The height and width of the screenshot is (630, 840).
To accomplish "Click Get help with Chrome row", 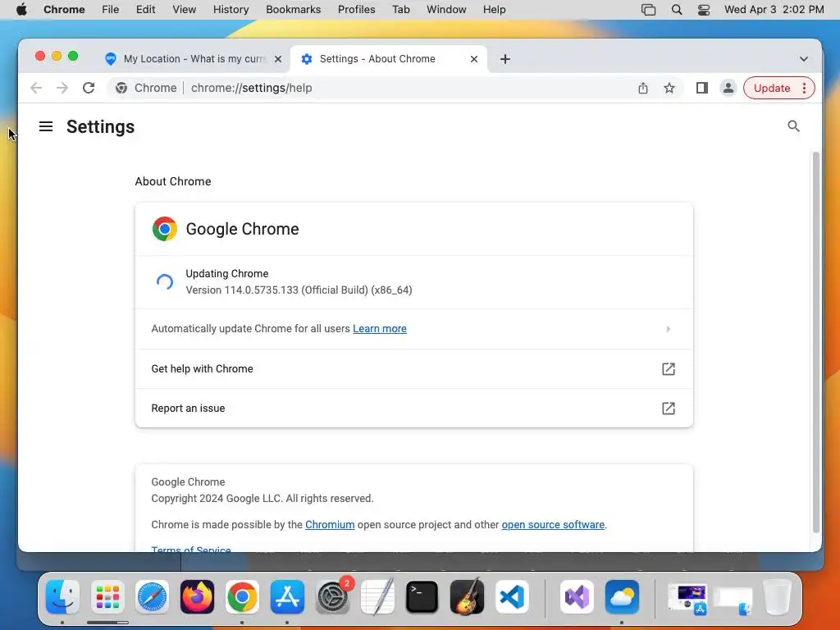I will (x=414, y=368).
